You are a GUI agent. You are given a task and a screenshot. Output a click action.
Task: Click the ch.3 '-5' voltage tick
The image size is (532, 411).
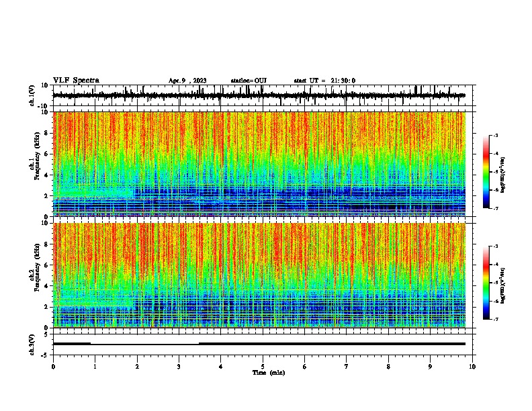tap(45, 355)
